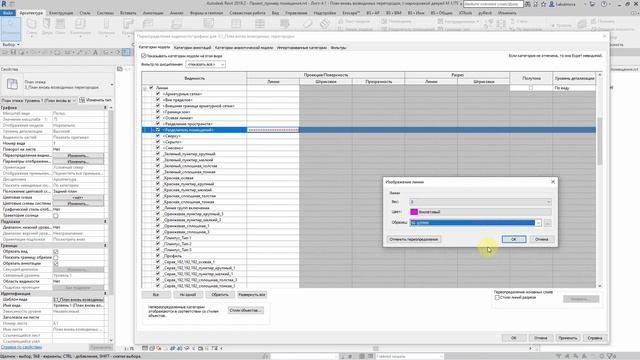640x360 pixels.
Task: Open the help question-mark icon in title bar
Action: coord(604,4)
